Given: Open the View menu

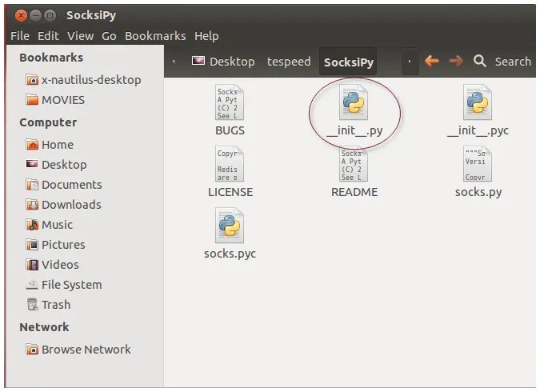Looking at the screenshot, I should [80, 36].
